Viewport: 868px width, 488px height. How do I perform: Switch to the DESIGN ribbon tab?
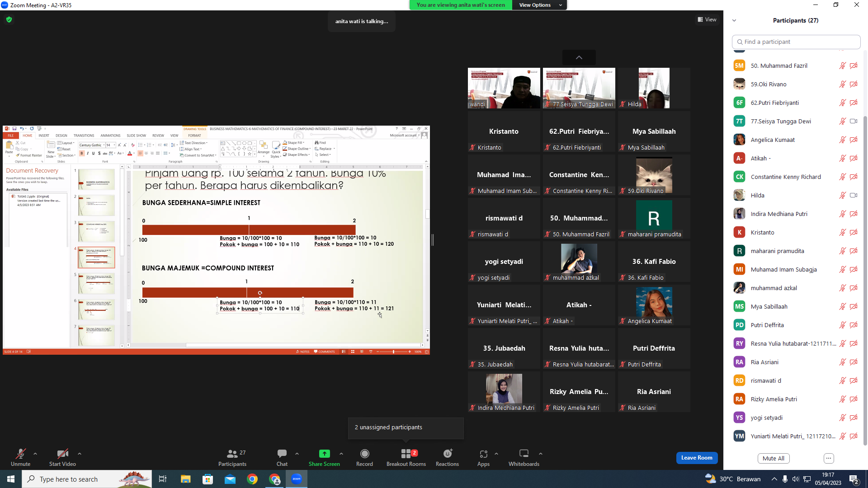pyautogui.click(x=61, y=136)
